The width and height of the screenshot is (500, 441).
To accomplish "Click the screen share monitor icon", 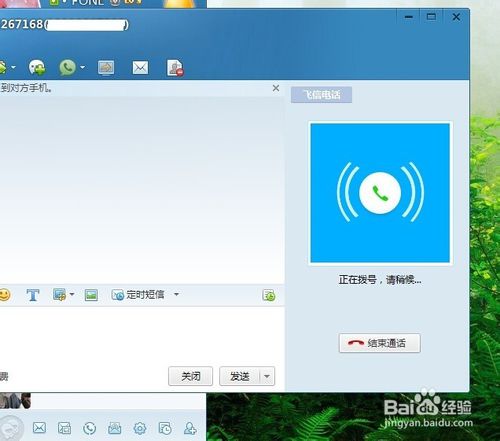I will pyautogui.click(x=106, y=68).
